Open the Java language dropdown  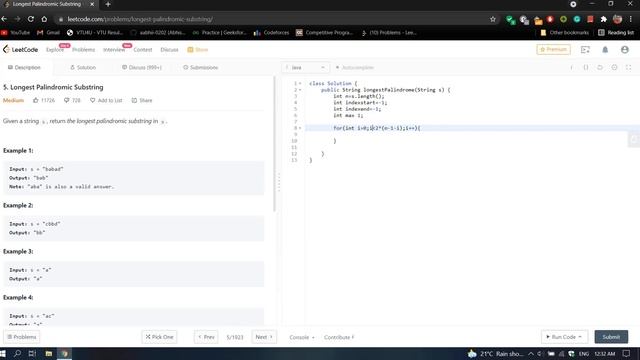pyautogui.click(x=305, y=67)
